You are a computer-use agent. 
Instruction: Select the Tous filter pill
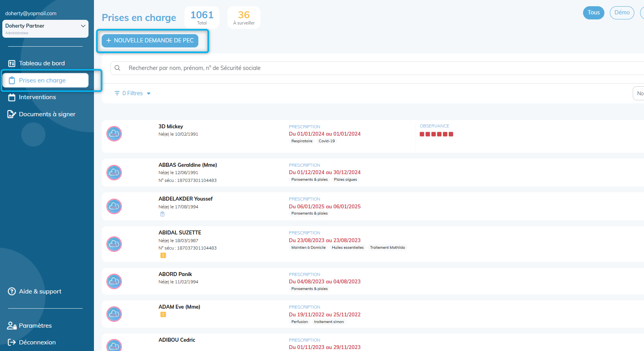pyautogui.click(x=594, y=13)
